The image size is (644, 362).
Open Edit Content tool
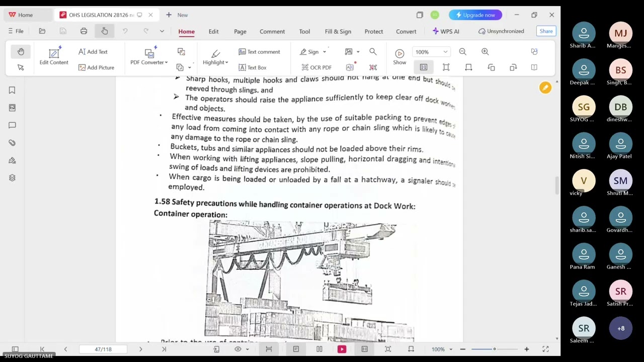[x=54, y=57]
